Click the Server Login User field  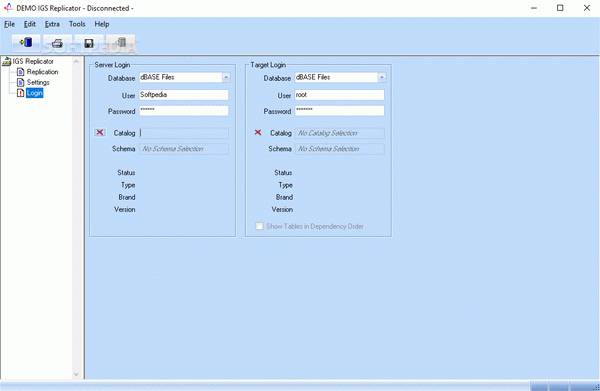coord(184,95)
